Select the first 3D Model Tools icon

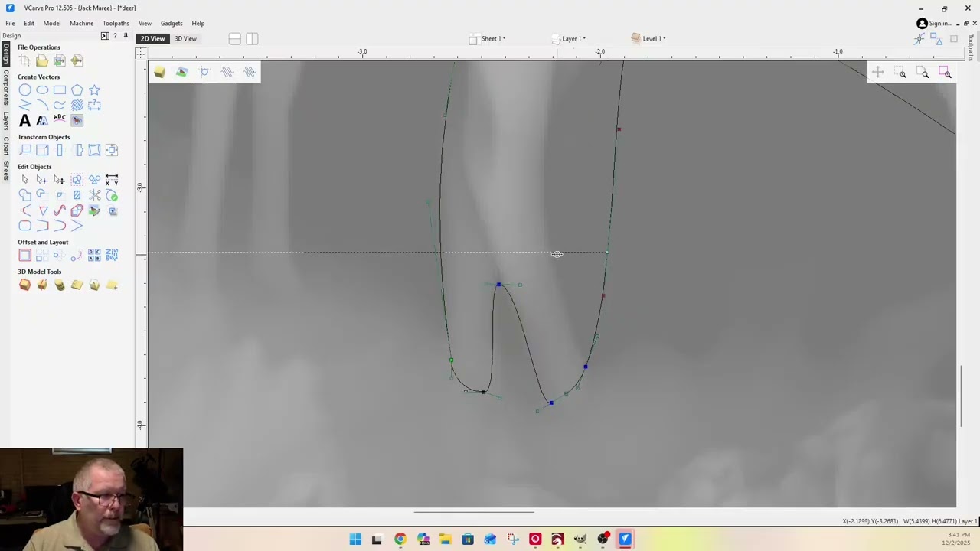coord(24,285)
